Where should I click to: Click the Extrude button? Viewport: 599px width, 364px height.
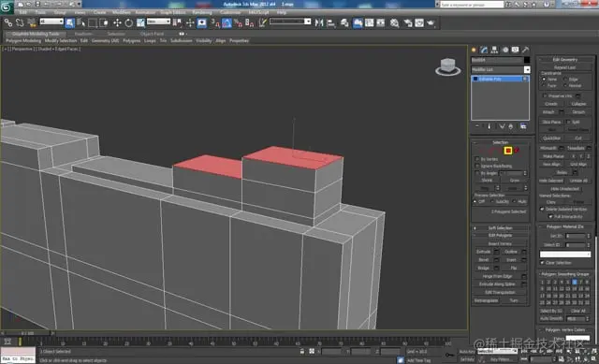pos(484,252)
